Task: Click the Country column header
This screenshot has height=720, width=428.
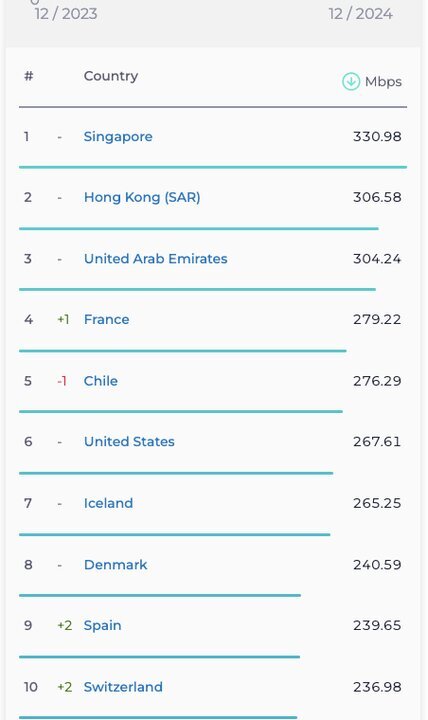Action: pyautogui.click(x=111, y=76)
